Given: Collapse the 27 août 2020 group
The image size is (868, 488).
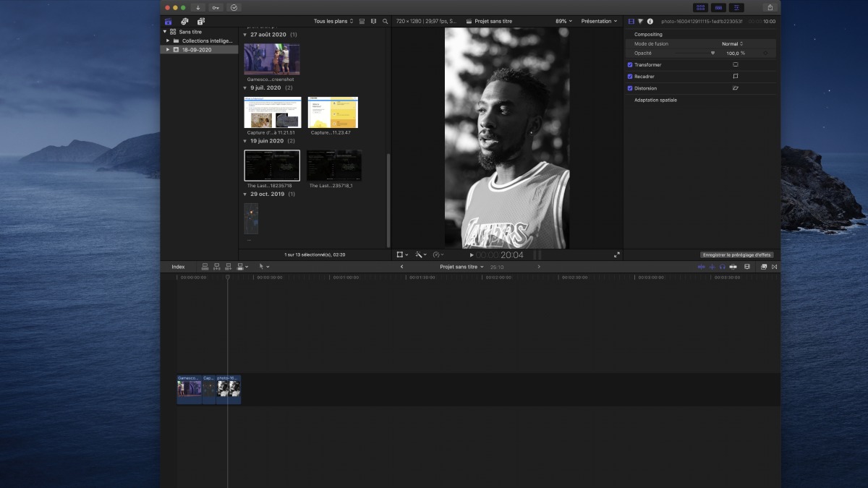Looking at the screenshot, I should coord(244,35).
